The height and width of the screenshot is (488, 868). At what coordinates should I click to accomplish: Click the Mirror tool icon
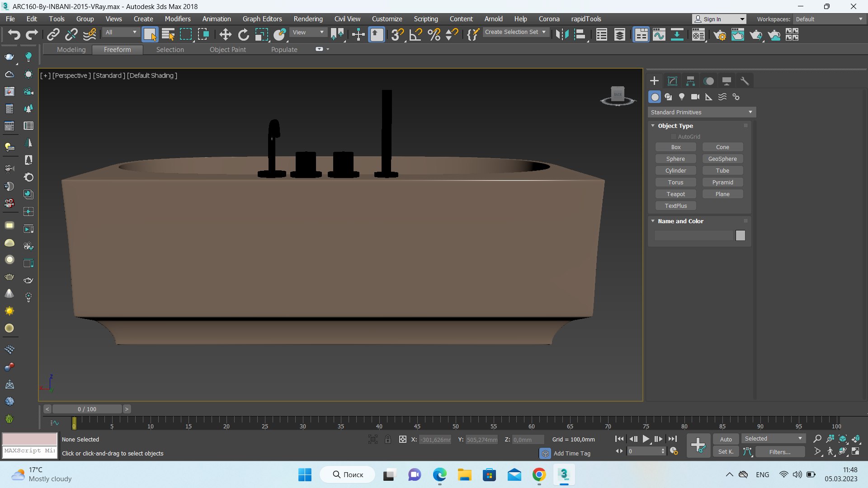coord(562,35)
